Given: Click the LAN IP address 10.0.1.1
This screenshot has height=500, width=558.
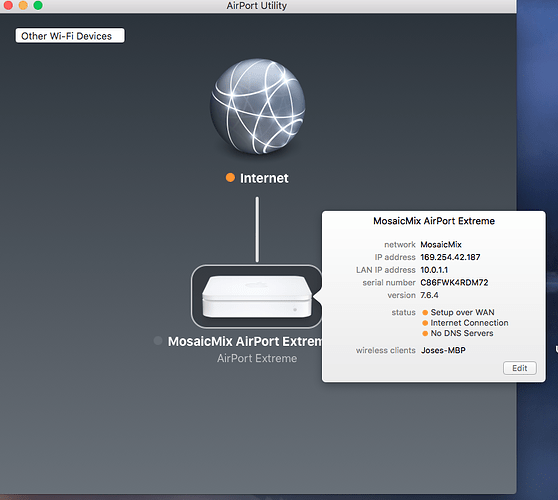Looking at the screenshot, I should click(434, 270).
